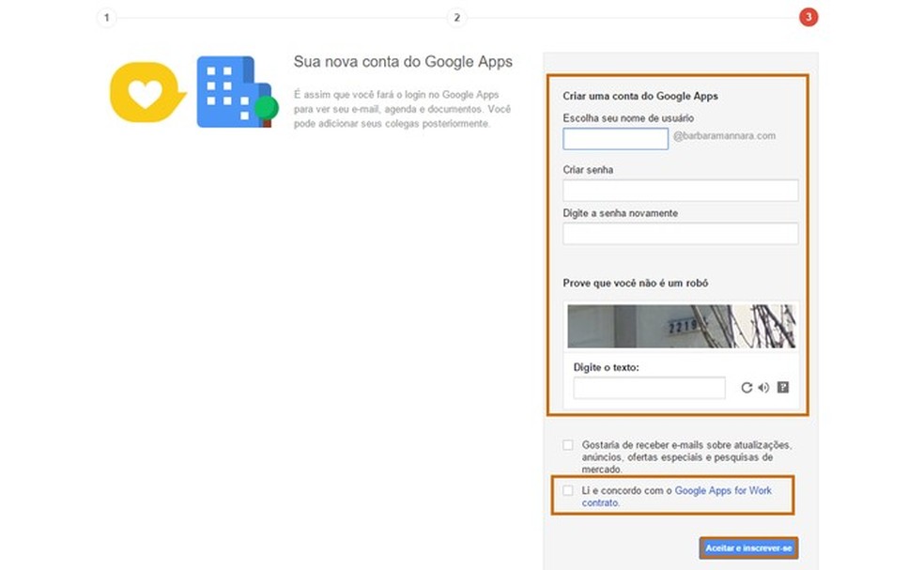Click the captcha image showing numbers
This screenshot has width=924, height=570.
(x=679, y=326)
